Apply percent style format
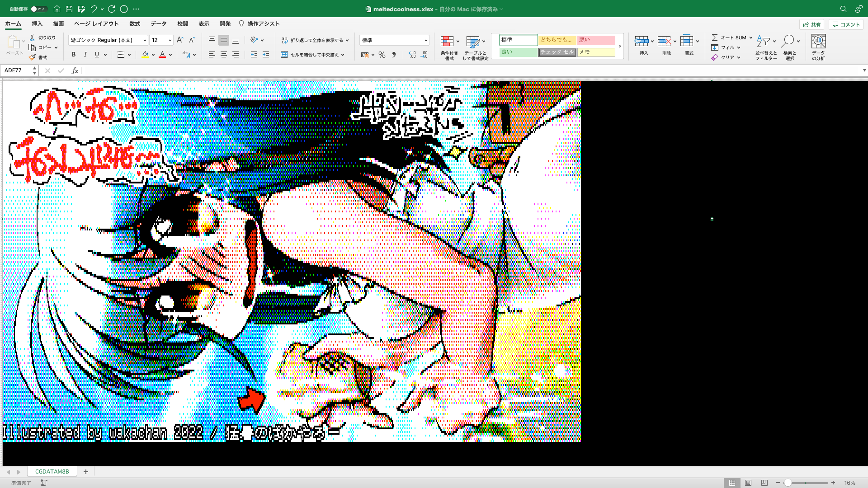Image resolution: width=868 pixels, height=488 pixels. pos(382,55)
